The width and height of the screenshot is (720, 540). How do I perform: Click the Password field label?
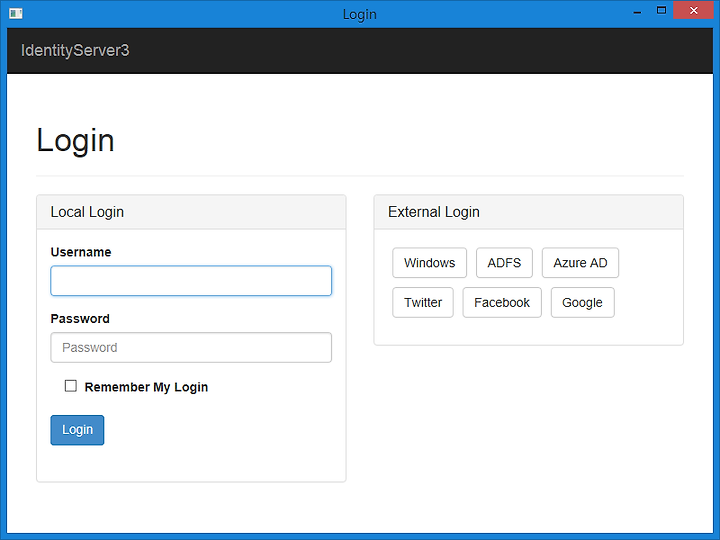coord(80,319)
